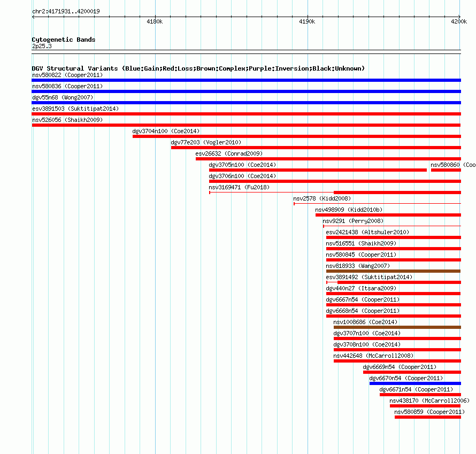The image size is (476, 454).
Task: Click the nsv442648 (McCarroll2008) label
Action: [x=373, y=356]
